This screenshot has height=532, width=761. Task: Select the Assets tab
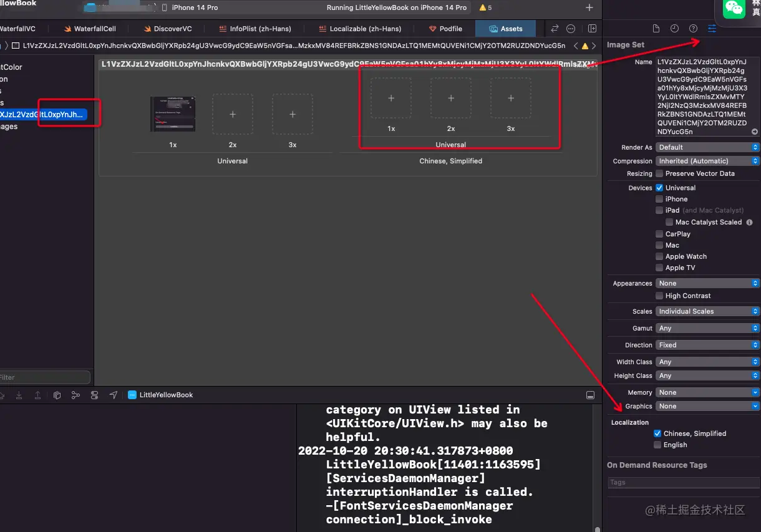tap(506, 29)
